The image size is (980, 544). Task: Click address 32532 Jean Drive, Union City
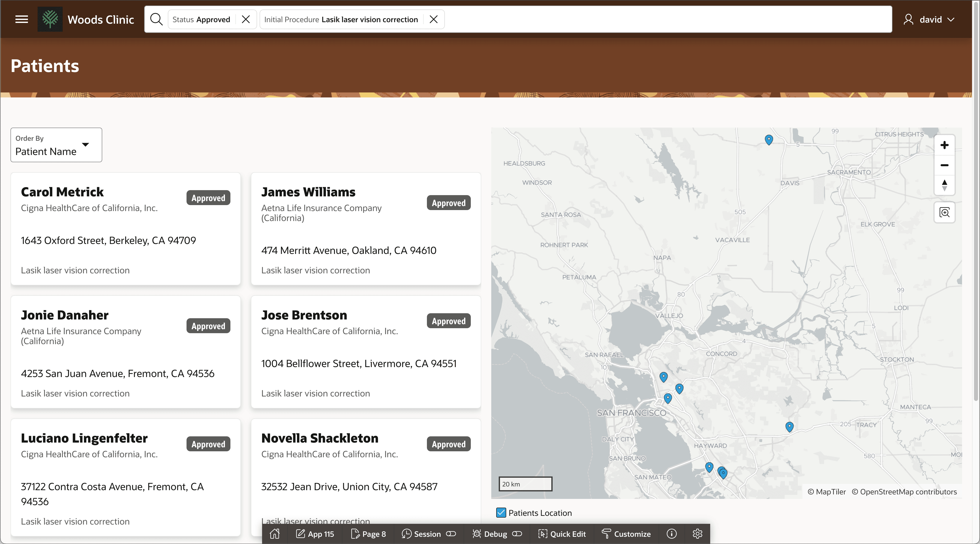pos(349,487)
